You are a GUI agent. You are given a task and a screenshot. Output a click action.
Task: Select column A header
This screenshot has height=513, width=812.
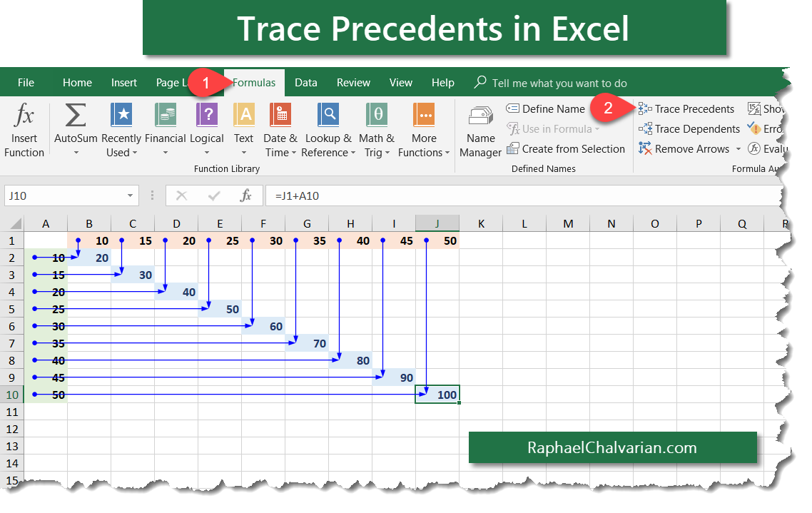point(46,223)
